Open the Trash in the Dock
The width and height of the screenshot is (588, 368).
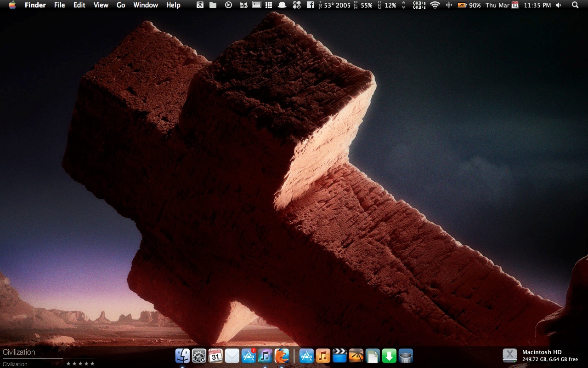pos(406,356)
